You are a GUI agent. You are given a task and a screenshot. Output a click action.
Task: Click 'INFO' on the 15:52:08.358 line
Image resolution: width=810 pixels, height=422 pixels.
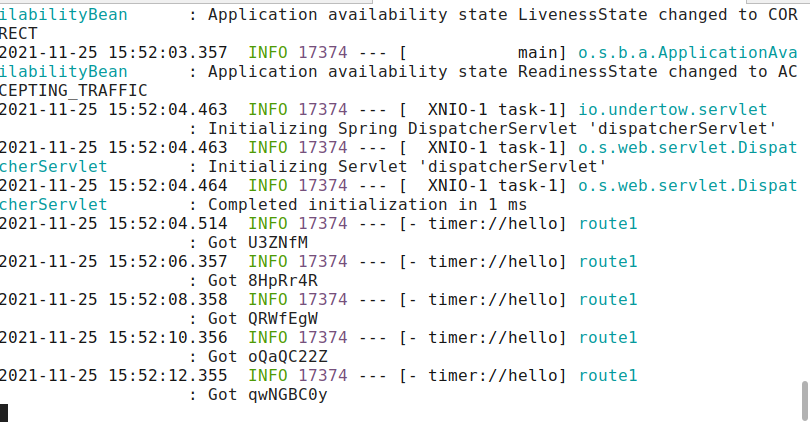pyautogui.click(x=268, y=300)
